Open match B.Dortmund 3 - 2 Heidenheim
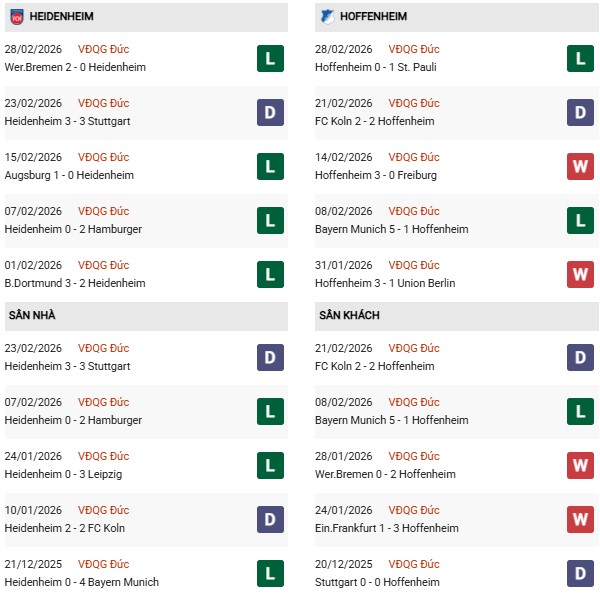The width and height of the screenshot is (600, 594). pyautogui.click(x=75, y=283)
